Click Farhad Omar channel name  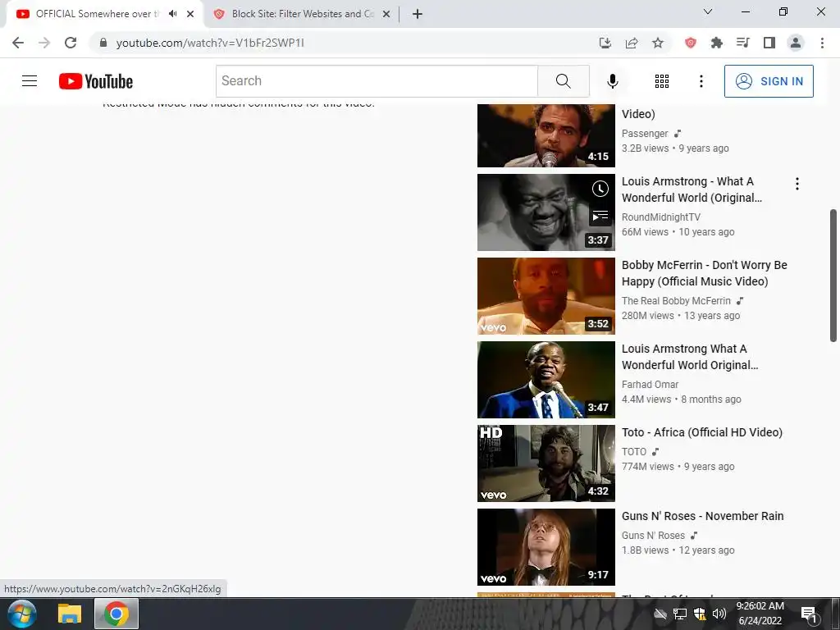point(650,385)
